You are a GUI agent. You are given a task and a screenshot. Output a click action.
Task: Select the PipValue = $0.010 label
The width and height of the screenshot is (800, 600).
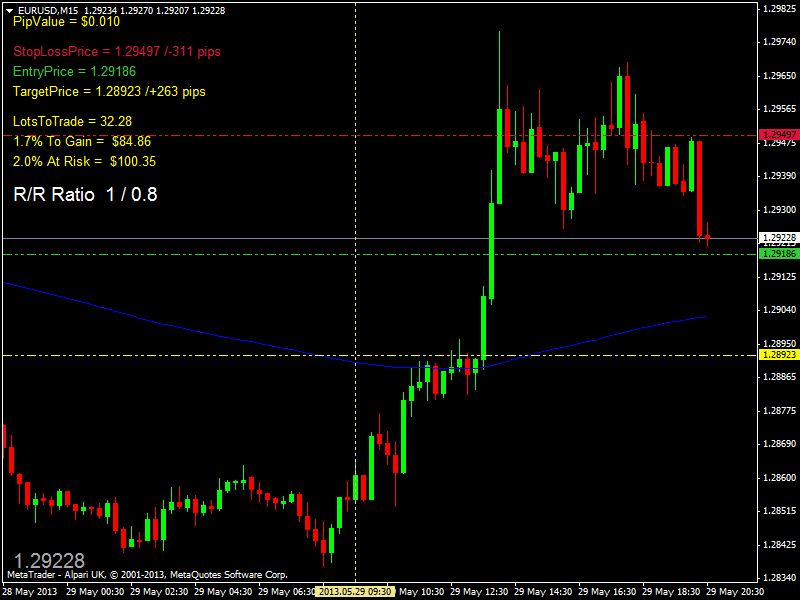tap(66, 21)
